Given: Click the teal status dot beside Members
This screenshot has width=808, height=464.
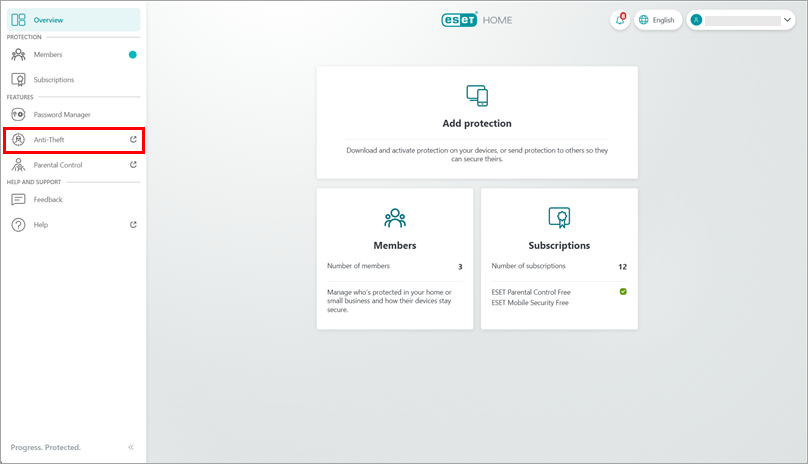Looking at the screenshot, I should (x=132, y=55).
